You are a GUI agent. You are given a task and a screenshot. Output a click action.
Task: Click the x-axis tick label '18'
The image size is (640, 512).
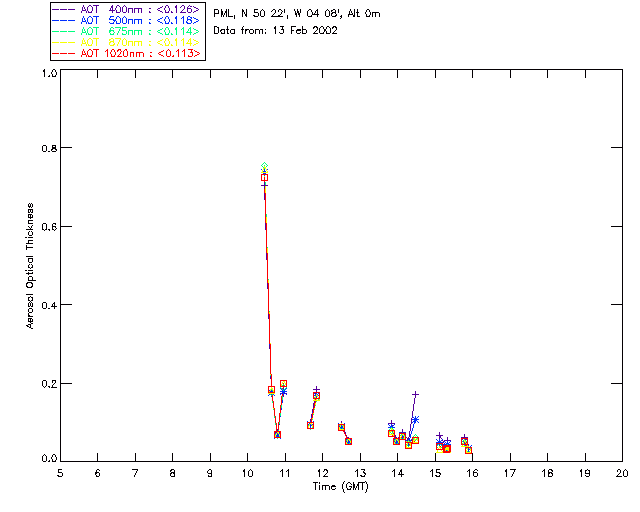click(547, 474)
